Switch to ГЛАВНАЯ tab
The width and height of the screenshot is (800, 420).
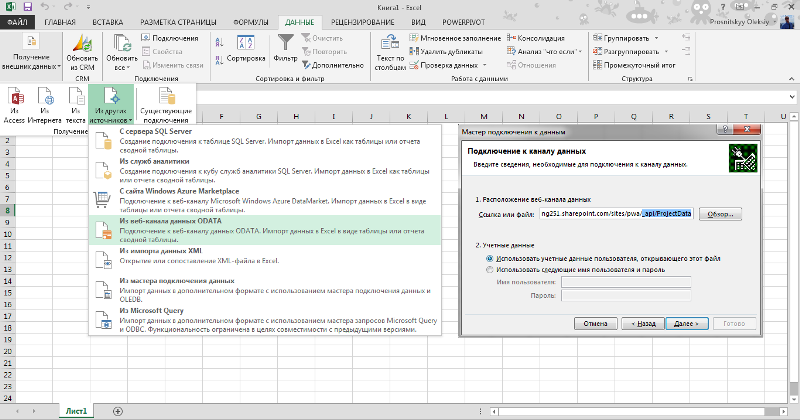(60, 22)
